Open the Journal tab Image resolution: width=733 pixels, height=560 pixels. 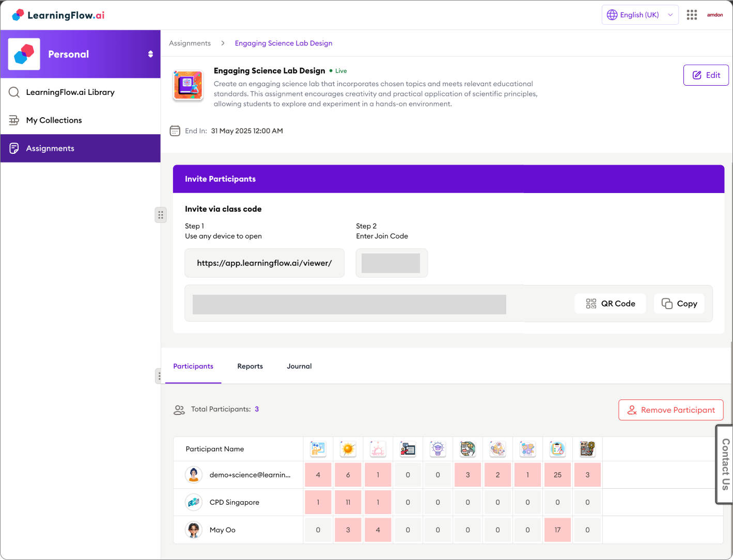(x=299, y=366)
